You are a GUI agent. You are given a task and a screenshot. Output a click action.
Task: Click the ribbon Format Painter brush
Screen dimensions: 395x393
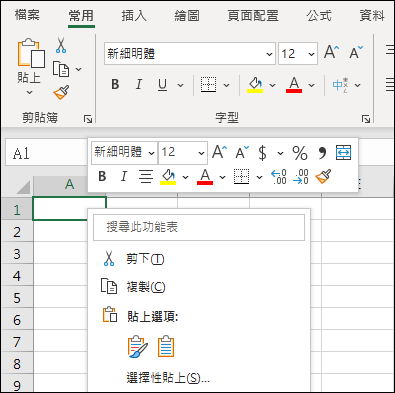tap(61, 92)
